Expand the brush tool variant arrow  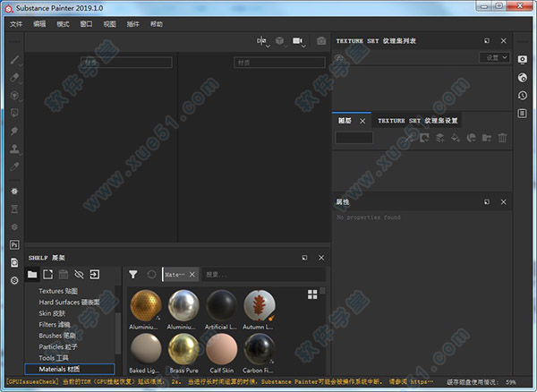click(21, 64)
